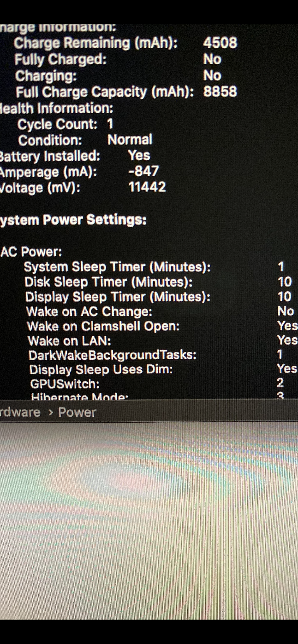Select the Cycle Count value 1
This screenshot has width=298, height=644.
pos(110,124)
